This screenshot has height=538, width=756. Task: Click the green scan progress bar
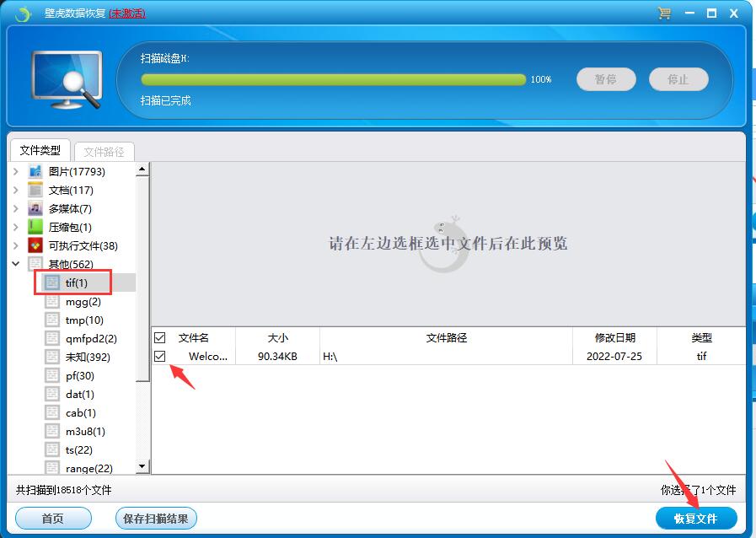pyautogui.click(x=333, y=79)
